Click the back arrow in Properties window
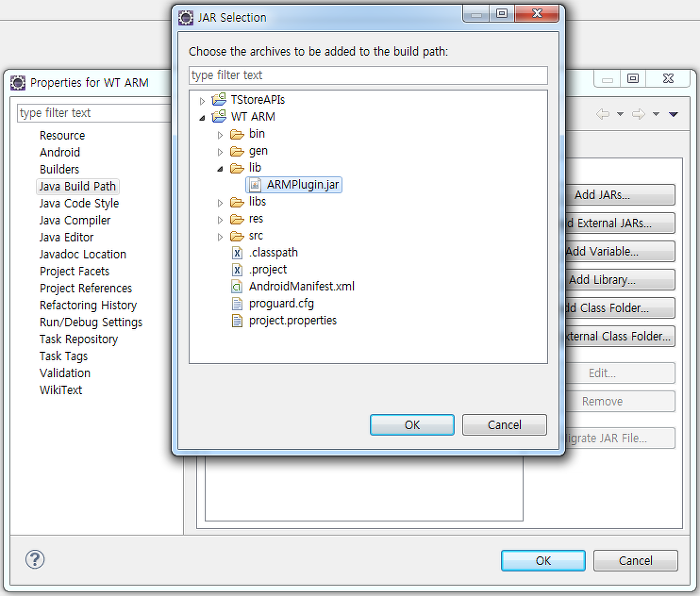The width and height of the screenshot is (700, 596). tap(602, 114)
